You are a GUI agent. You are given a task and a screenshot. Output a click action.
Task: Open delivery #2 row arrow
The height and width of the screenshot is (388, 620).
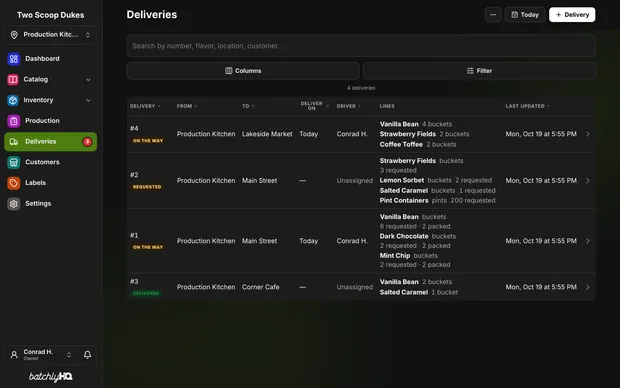pos(588,180)
